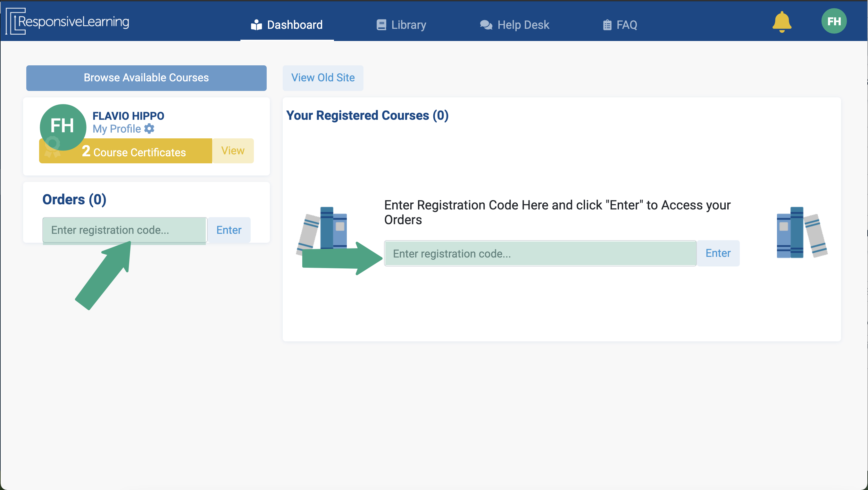This screenshot has width=868, height=490.
Task: View the 2 Course Certificates
Action: click(x=232, y=151)
